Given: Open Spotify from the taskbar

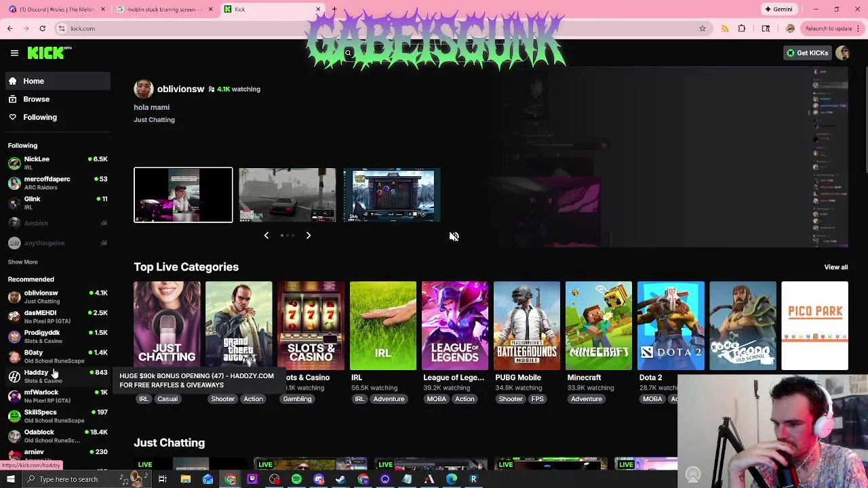Looking at the screenshot, I should 296,479.
